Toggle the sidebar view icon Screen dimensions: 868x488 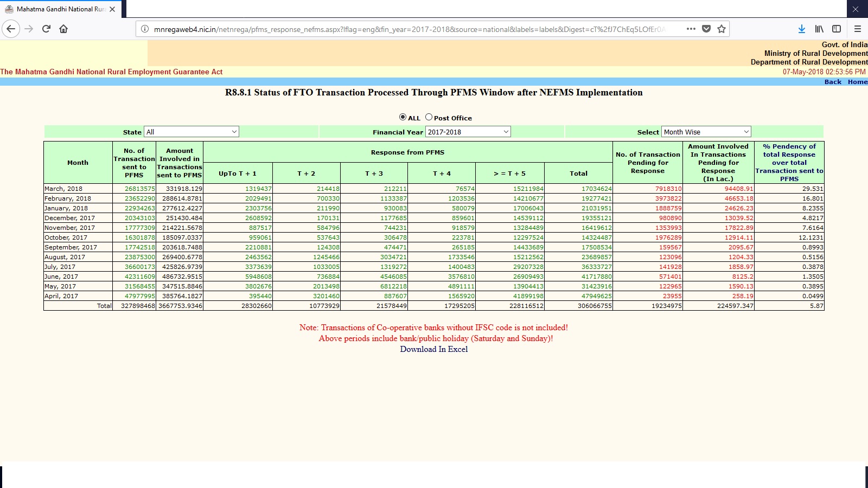point(837,29)
